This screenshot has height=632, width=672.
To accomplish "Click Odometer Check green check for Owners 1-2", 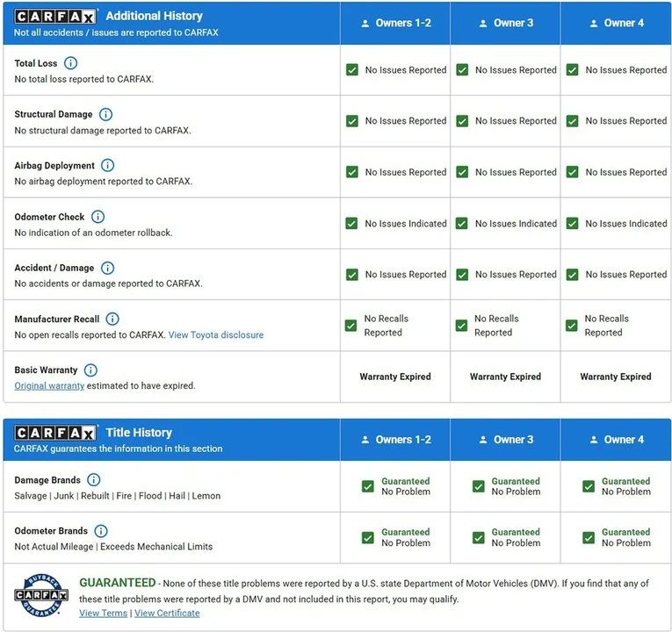I will click(352, 224).
